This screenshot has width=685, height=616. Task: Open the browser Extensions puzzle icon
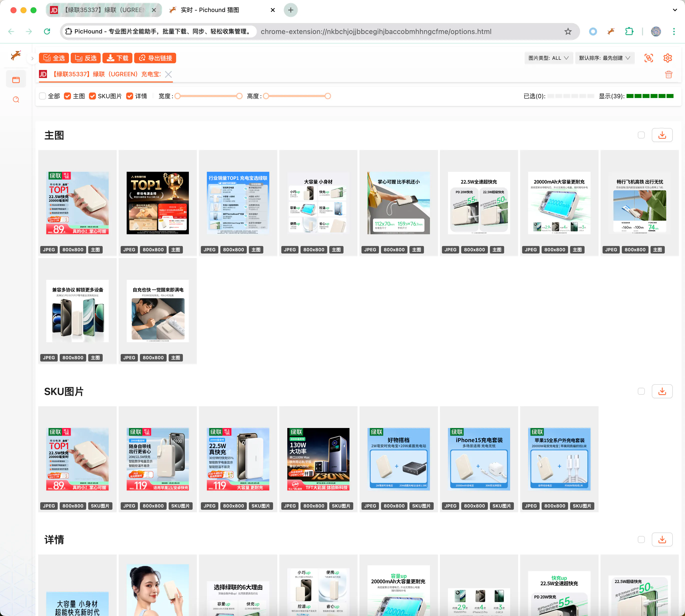click(629, 31)
